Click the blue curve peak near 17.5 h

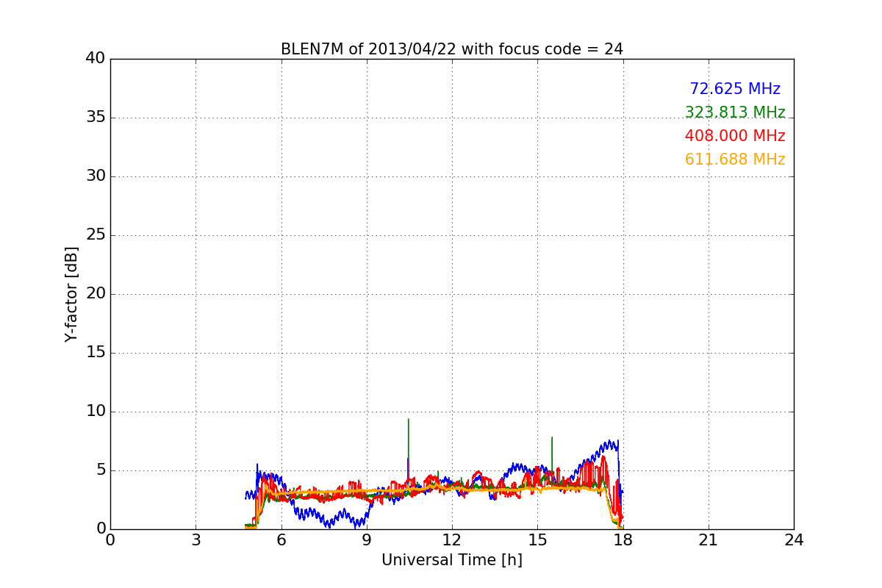tap(610, 443)
